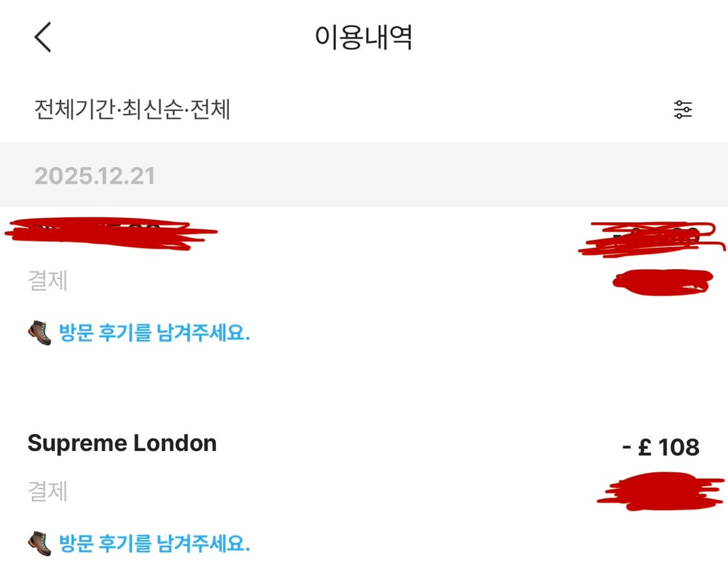Click the boot emoji under first transaction

point(39,333)
